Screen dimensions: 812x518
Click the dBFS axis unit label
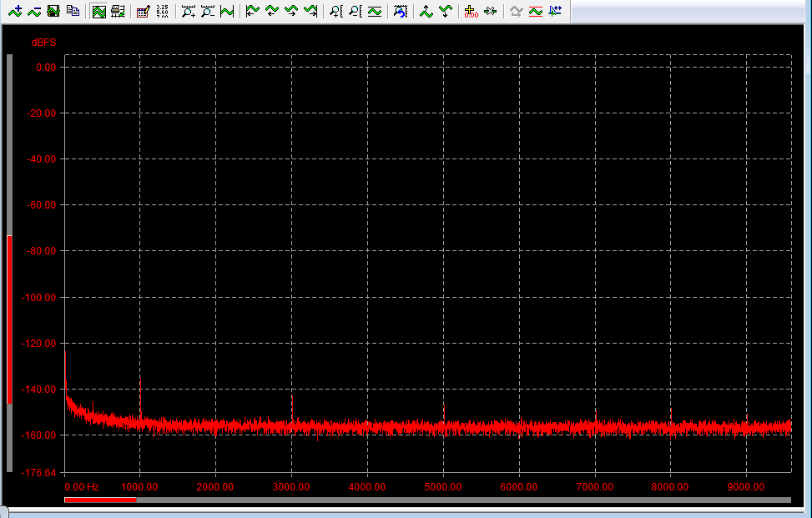coord(43,43)
